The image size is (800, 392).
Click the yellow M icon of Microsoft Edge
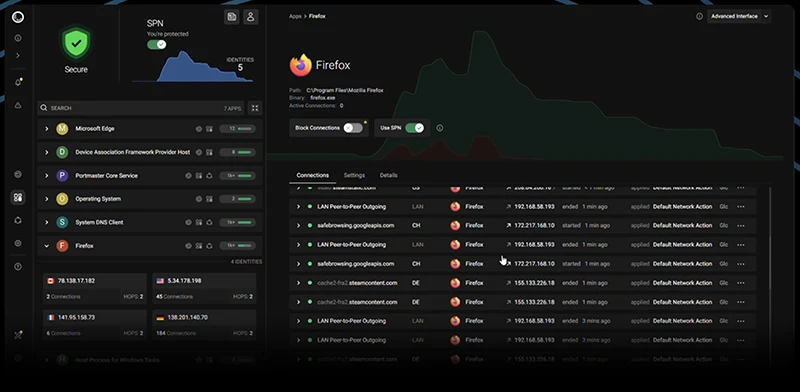click(62, 129)
